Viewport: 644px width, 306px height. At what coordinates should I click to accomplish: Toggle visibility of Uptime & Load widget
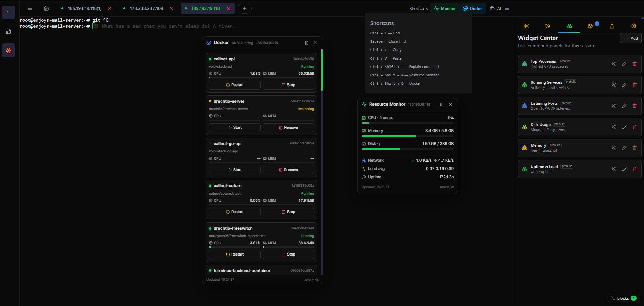614,169
